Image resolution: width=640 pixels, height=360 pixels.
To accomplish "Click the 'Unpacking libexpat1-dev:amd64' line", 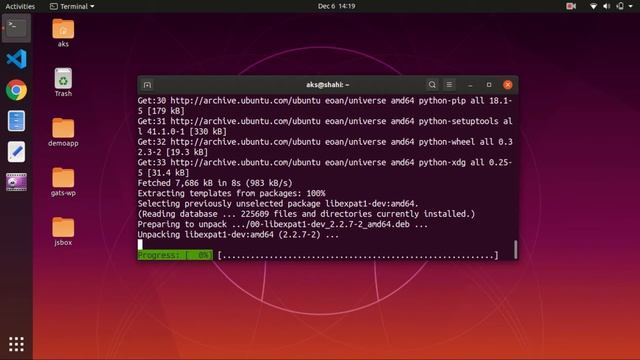I will [238, 235].
